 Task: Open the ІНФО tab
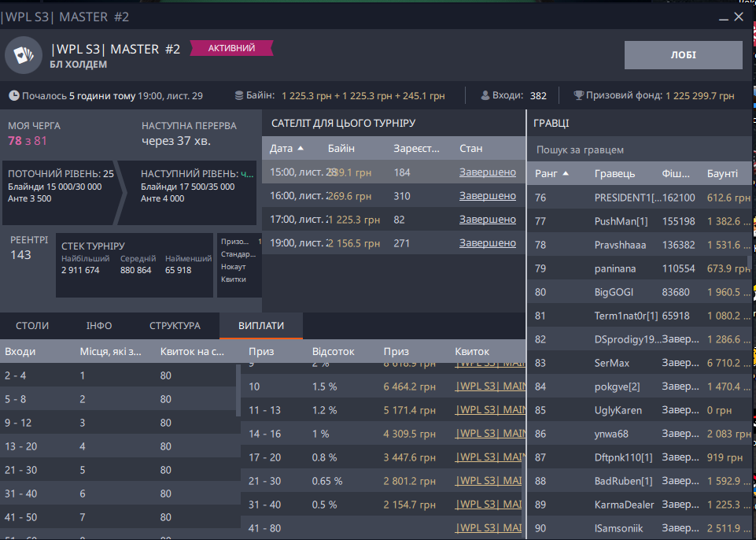[98, 325]
